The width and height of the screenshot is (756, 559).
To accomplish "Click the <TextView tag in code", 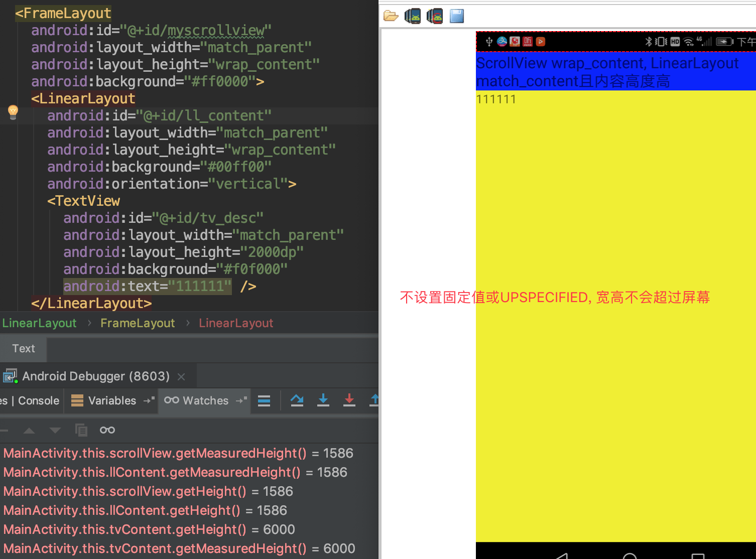I will 83,201.
